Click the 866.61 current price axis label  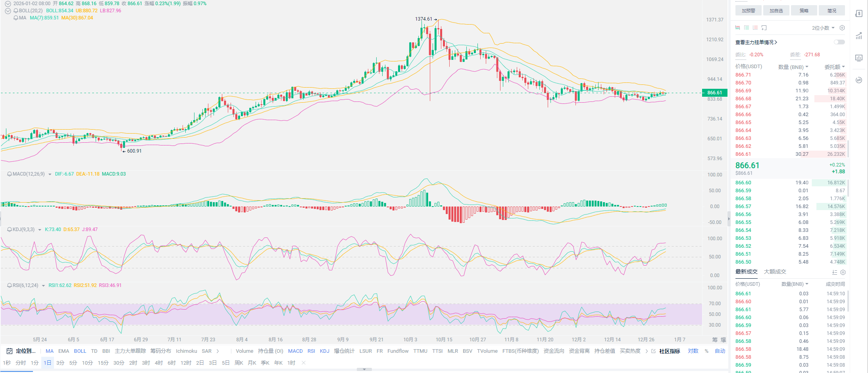715,93
